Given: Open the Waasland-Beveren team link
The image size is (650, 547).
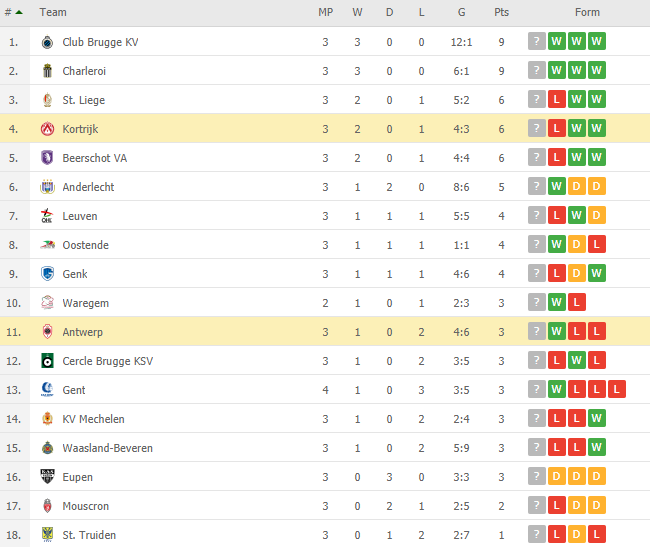Looking at the screenshot, I should pyautogui.click(x=107, y=448).
